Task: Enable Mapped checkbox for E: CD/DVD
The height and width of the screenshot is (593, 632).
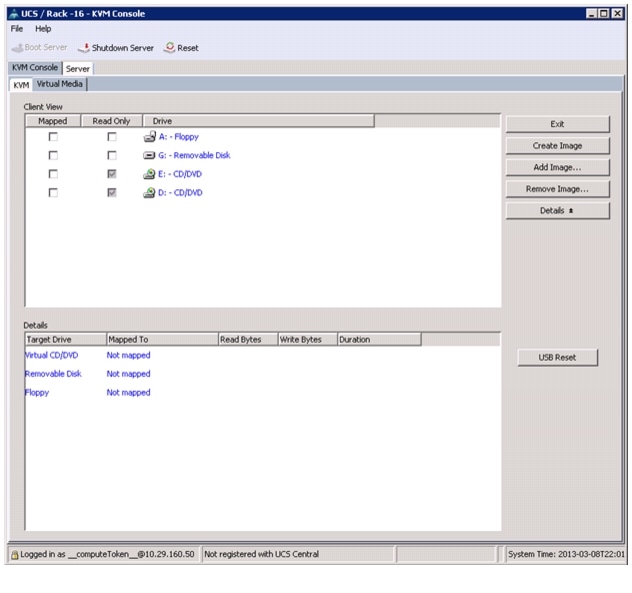Action: click(53, 174)
